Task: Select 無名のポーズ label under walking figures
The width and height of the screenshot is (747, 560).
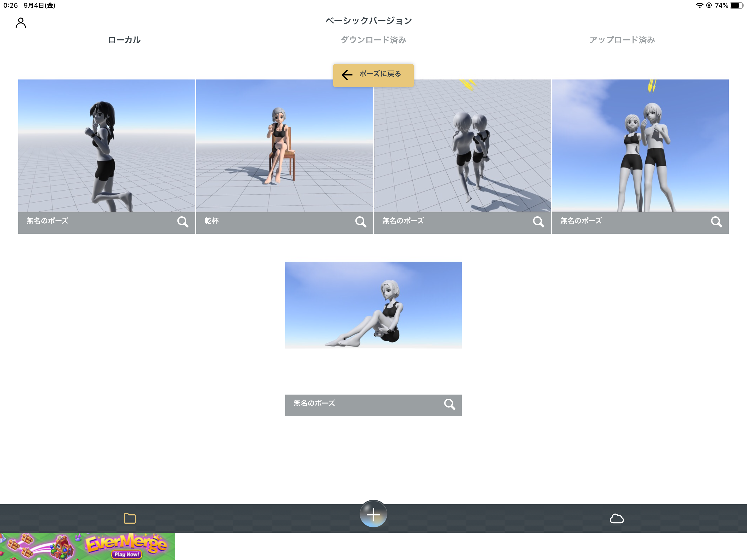Action: click(403, 221)
